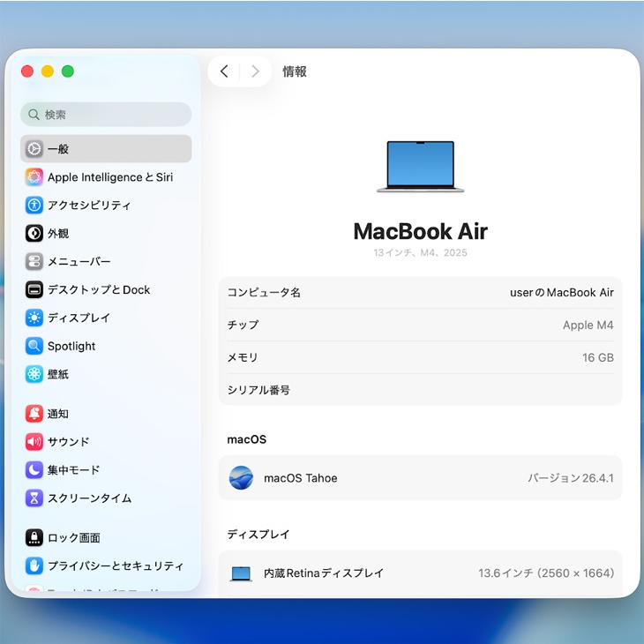This screenshot has height=644, width=644.
Task: Zoom the window with green button
Action: pyautogui.click(x=68, y=71)
